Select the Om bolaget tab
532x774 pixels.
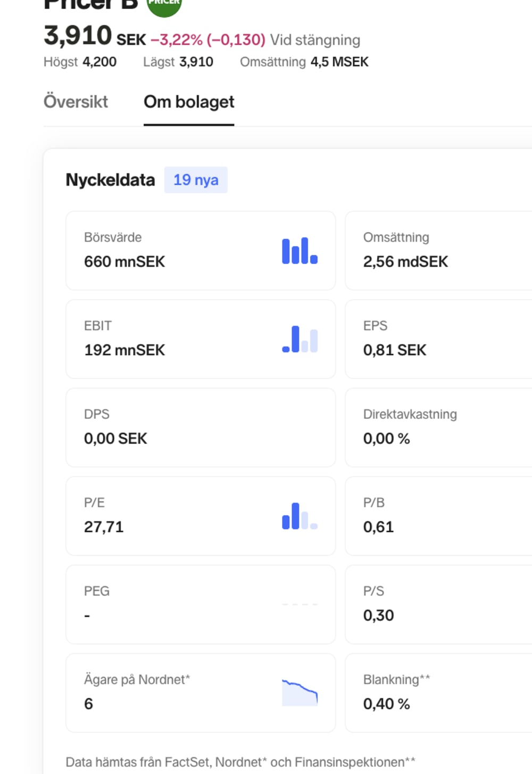189,102
